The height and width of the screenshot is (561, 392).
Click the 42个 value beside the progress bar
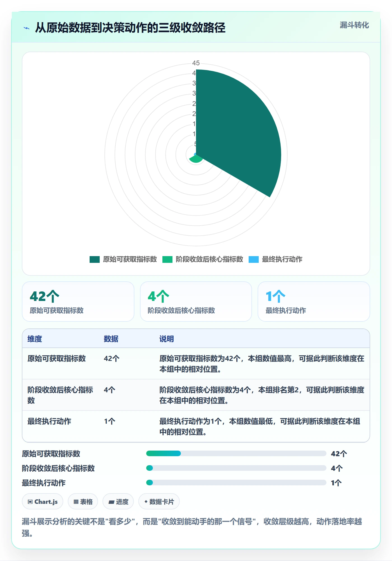click(339, 454)
